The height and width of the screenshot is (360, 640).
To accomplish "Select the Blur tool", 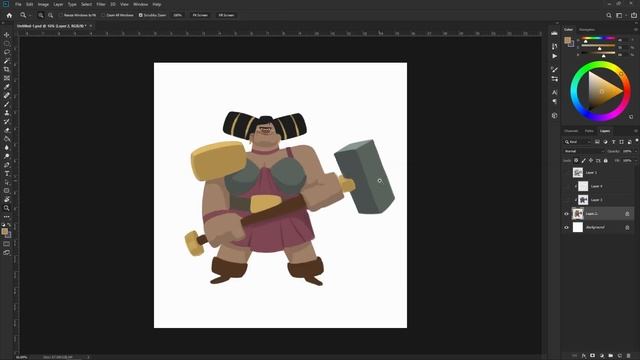I will (x=7, y=147).
